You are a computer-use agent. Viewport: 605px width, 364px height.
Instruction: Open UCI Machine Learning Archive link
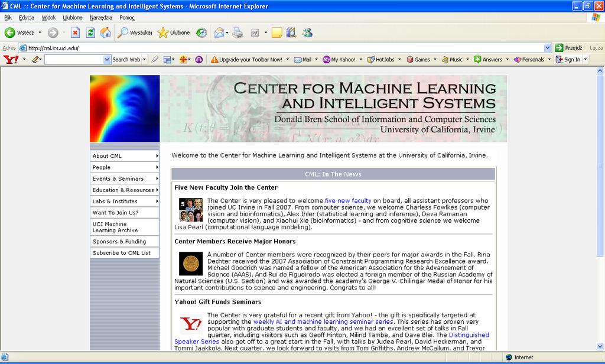coord(124,227)
